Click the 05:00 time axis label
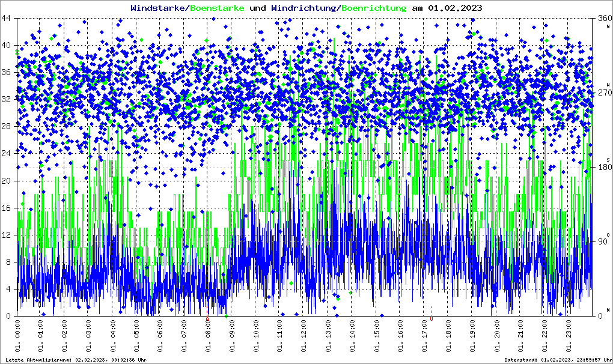Image resolution: width=613 pixels, height=364 pixels. pos(137,336)
